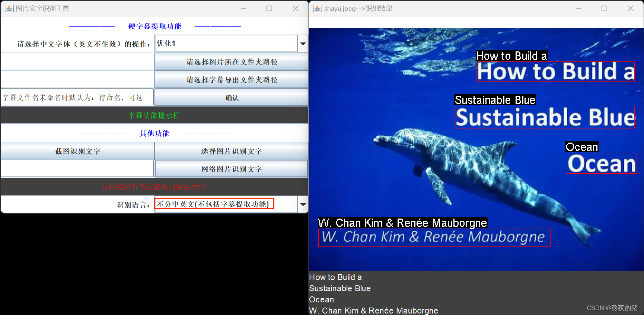Click the 请选择中文字体 label text

84,44
